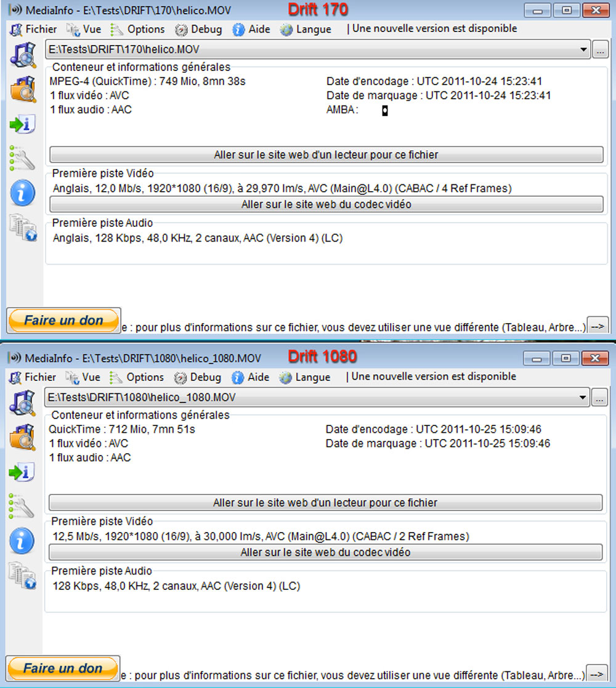This screenshot has width=616, height=688.
Task: Click blue info about icon in Drift 1080 window
Action: click(x=22, y=541)
